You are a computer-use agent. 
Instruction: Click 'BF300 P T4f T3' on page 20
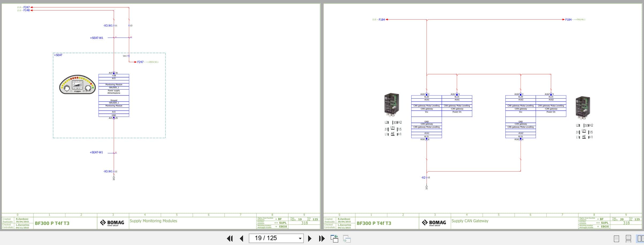[x=374, y=223]
